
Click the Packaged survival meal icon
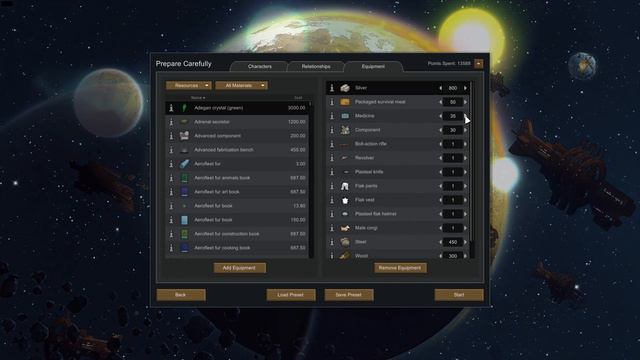[345, 102]
